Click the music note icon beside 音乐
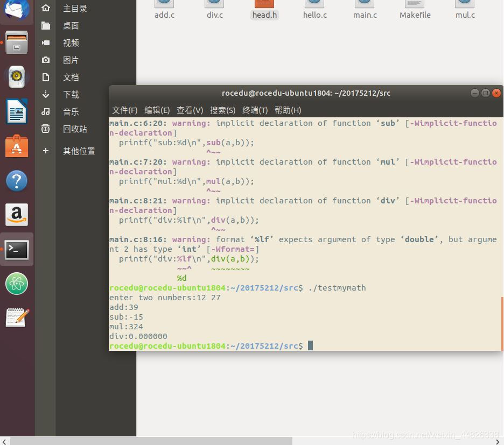This screenshot has height=445, width=504. pyautogui.click(x=46, y=111)
